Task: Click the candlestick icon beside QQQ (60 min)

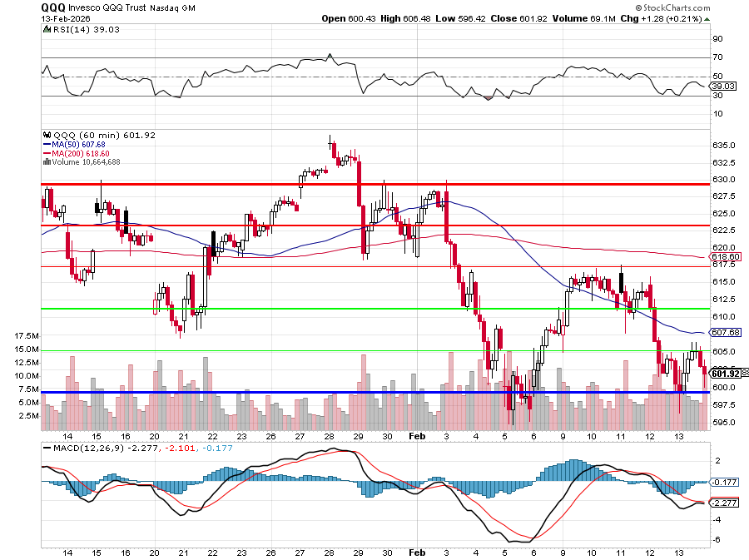Action: (x=46, y=135)
